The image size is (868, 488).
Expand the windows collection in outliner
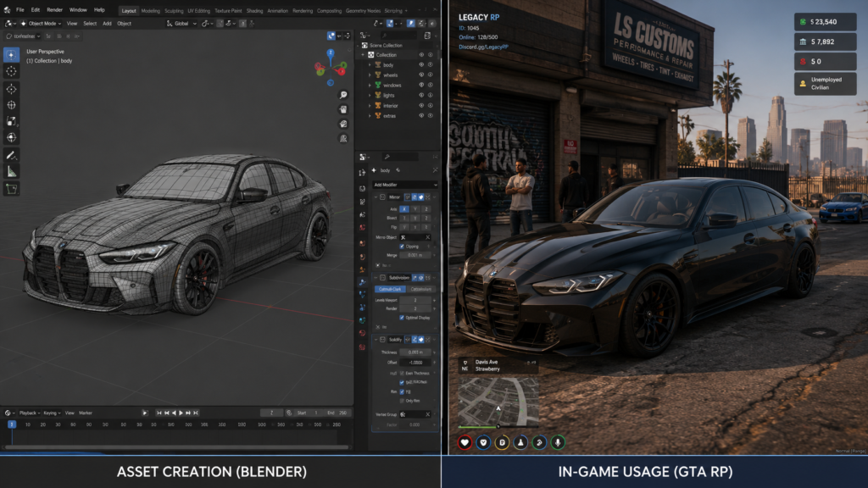(x=370, y=86)
